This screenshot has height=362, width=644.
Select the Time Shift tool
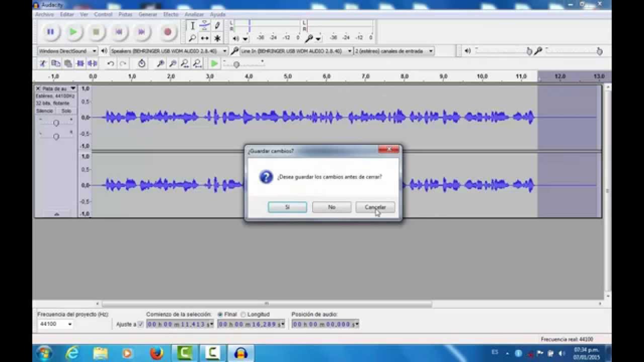[x=205, y=38]
